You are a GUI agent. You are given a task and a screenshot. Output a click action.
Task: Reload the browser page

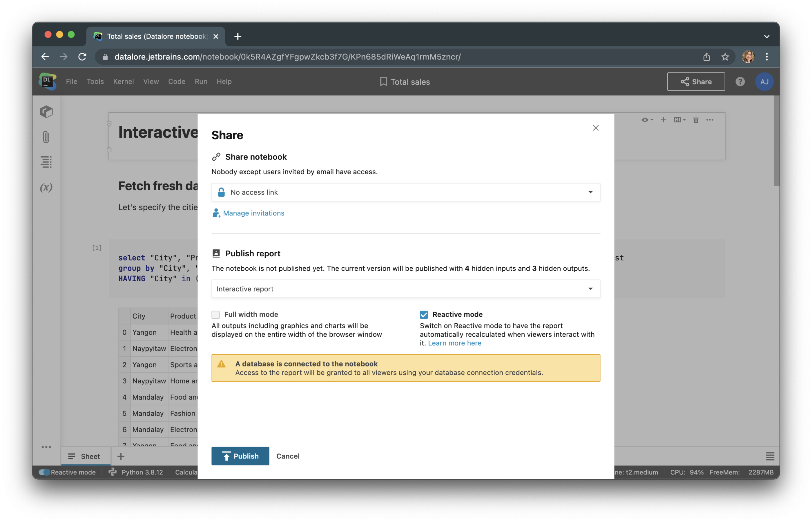click(82, 57)
